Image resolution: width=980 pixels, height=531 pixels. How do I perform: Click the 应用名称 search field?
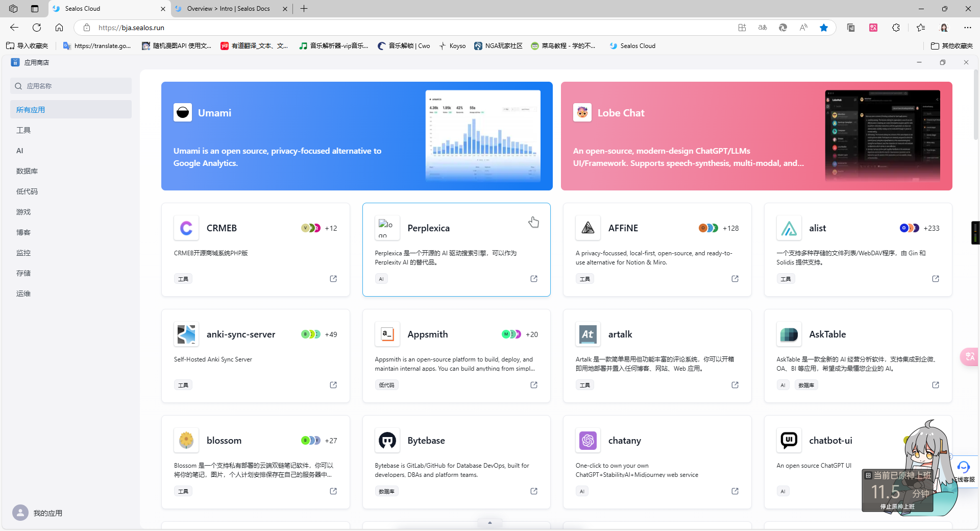tap(71, 86)
